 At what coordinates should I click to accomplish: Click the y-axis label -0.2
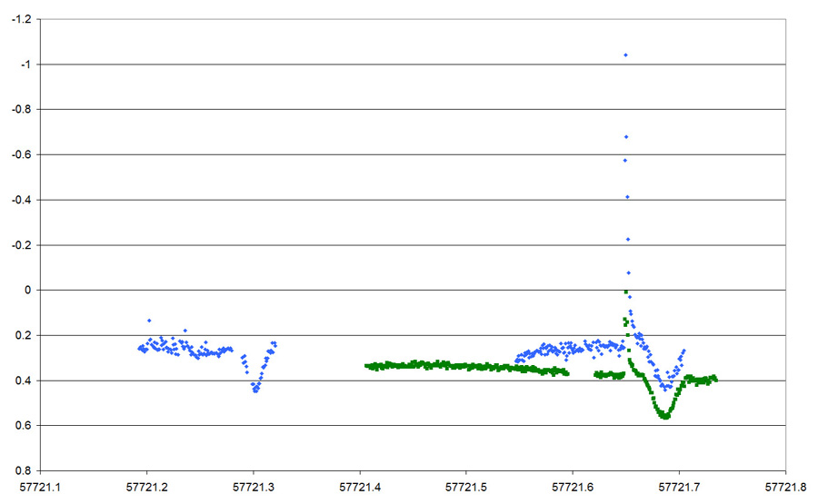point(22,245)
